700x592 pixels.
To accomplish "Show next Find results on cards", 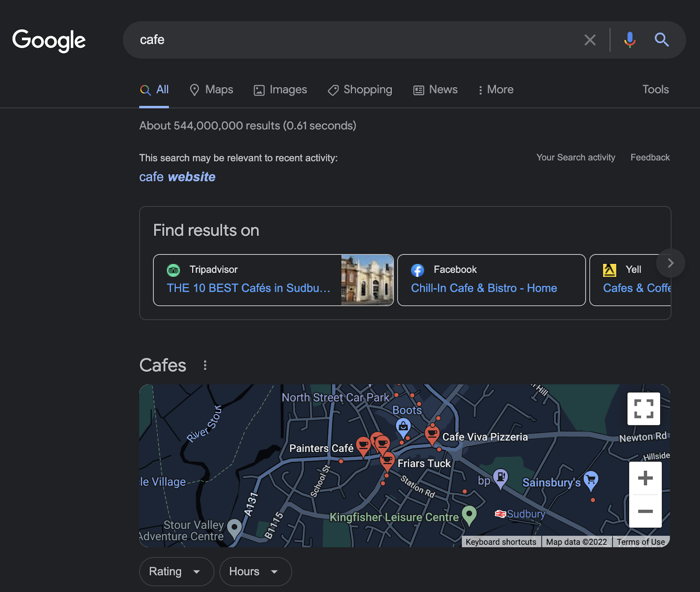I will pos(670,263).
